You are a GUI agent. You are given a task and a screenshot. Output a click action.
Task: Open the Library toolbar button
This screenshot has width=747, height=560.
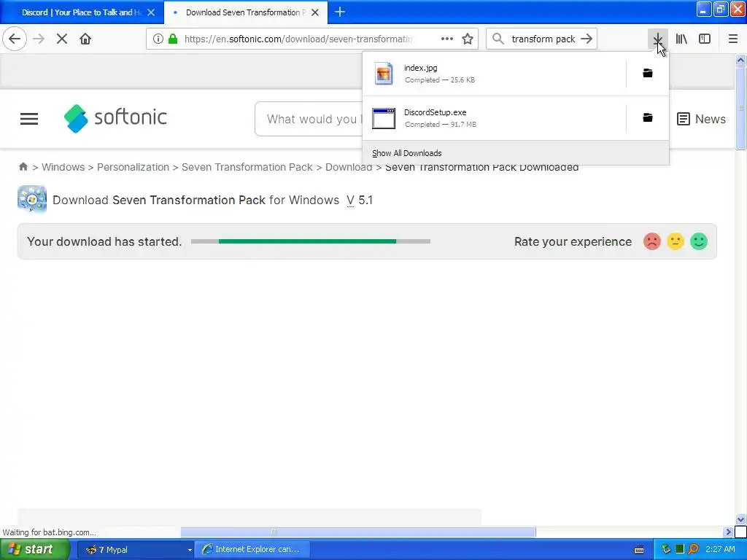(x=681, y=39)
